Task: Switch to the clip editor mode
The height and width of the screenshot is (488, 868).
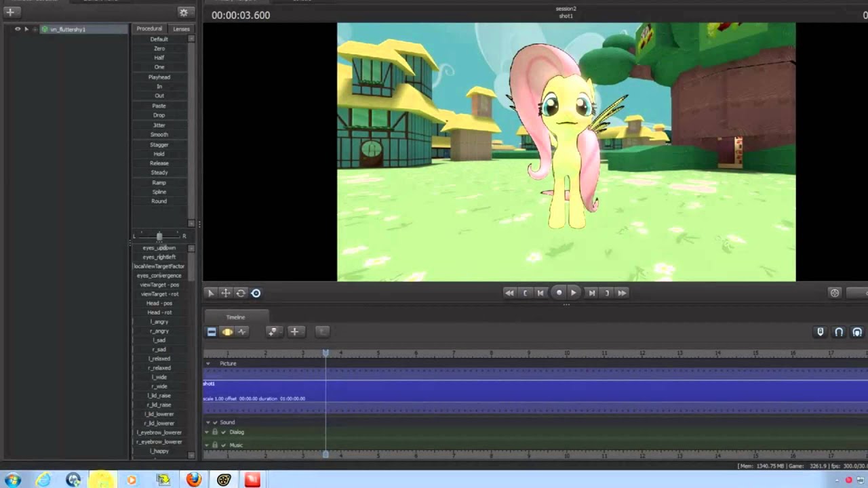Action: 212,331
